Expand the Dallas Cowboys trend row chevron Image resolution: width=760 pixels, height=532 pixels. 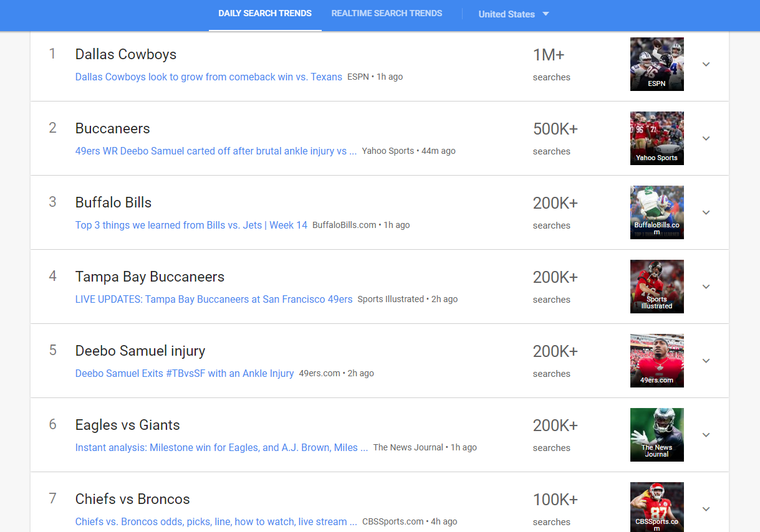click(706, 64)
